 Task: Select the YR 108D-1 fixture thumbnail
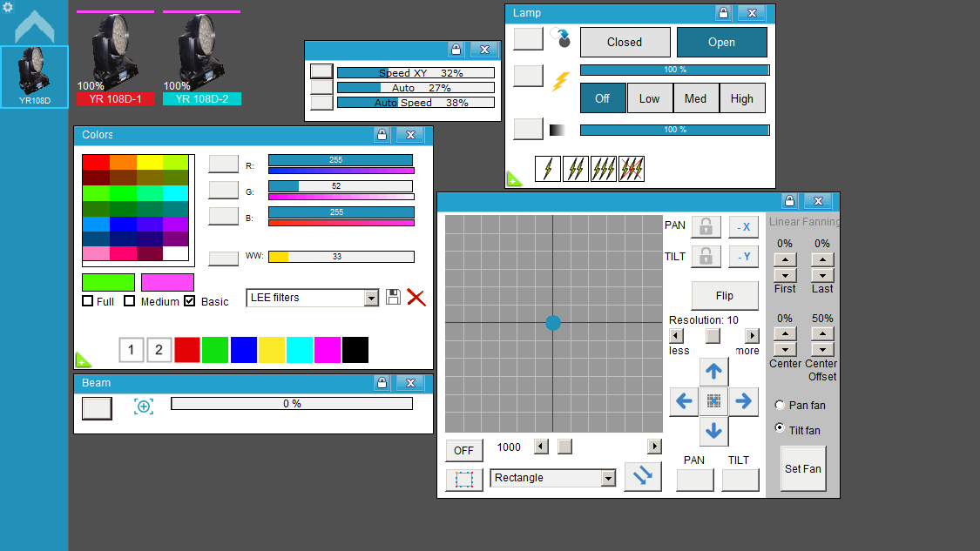tap(115, 58)
